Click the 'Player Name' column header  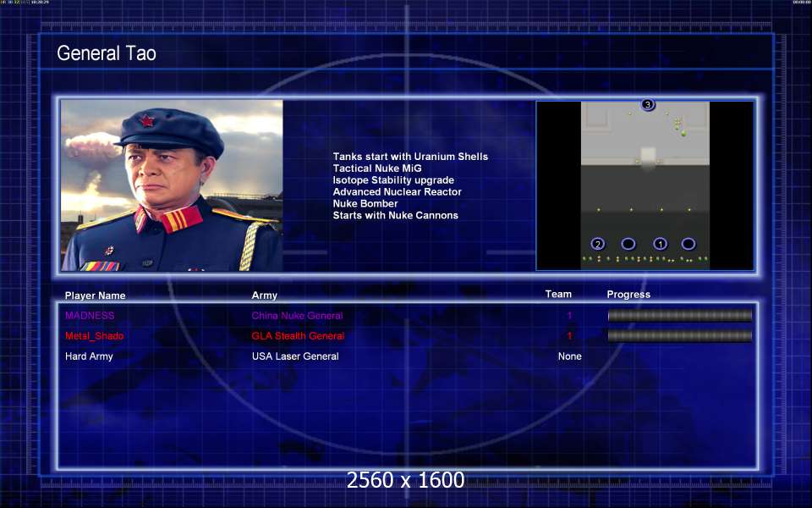pos(96,295)
